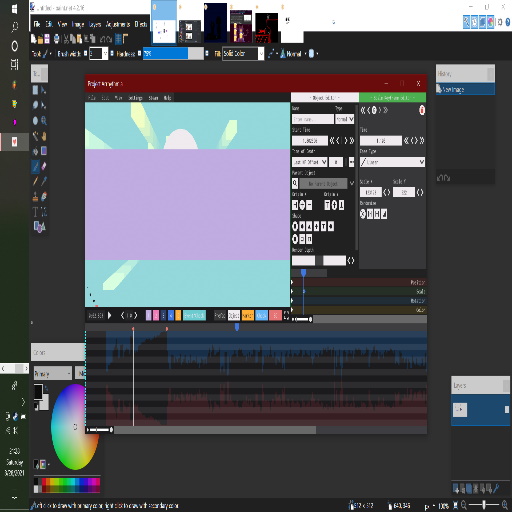Viewport: 512px width, 512px height.
Task: Toggle the first Randomize option button
Action: click(x=363, y=214)
